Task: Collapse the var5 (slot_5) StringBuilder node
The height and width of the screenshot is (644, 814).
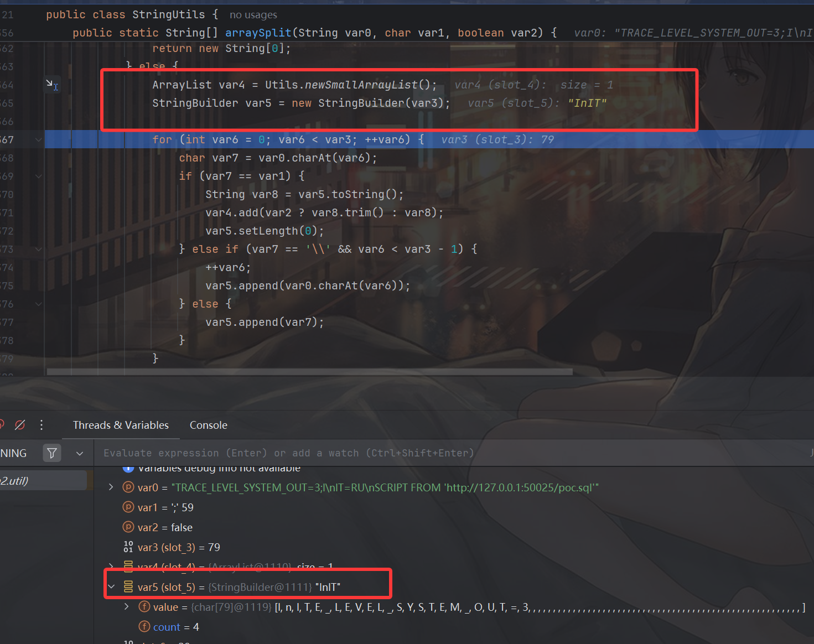Action: [111, 587]
